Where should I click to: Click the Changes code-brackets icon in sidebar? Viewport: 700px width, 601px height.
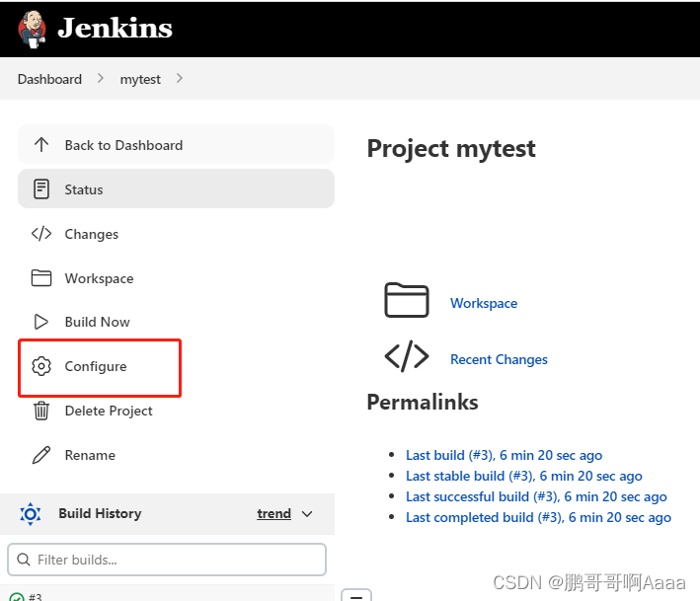[x=41, y=233]
